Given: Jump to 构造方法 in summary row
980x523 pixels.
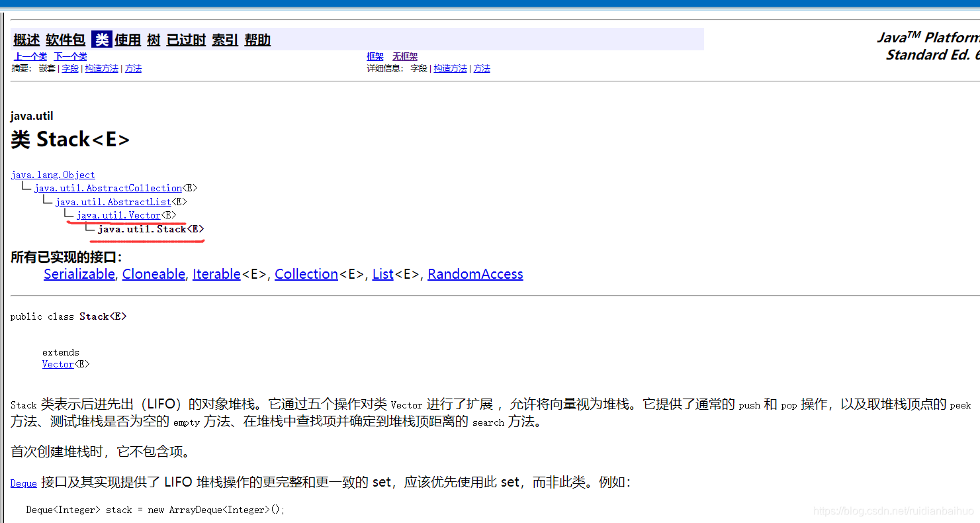Looking at the screenshot, I should 102,69.
